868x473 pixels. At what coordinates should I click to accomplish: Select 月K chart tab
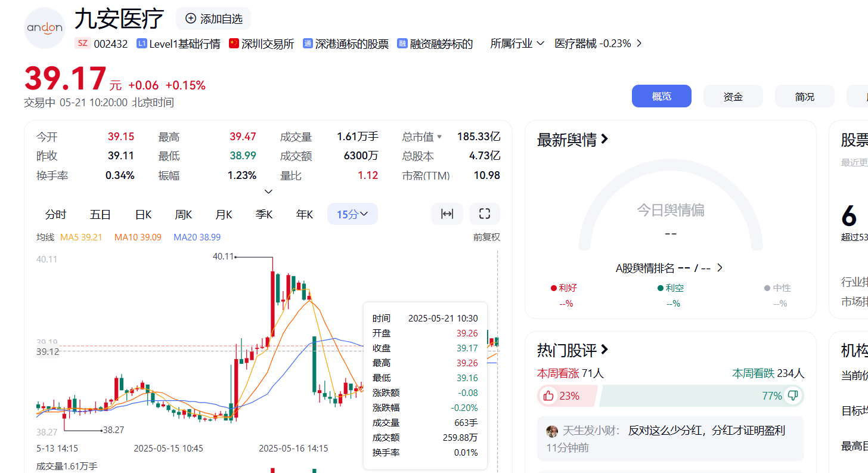(224, 214)
